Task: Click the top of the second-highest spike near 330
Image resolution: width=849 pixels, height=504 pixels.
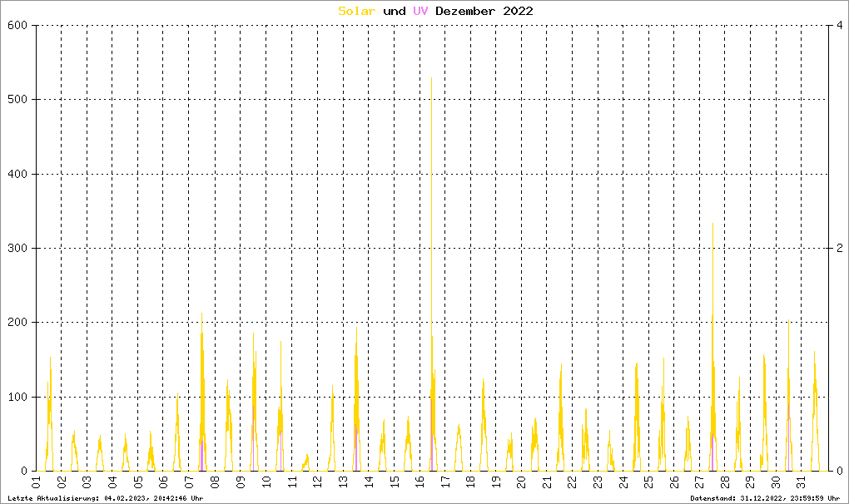Action: [x=712, y=223]
